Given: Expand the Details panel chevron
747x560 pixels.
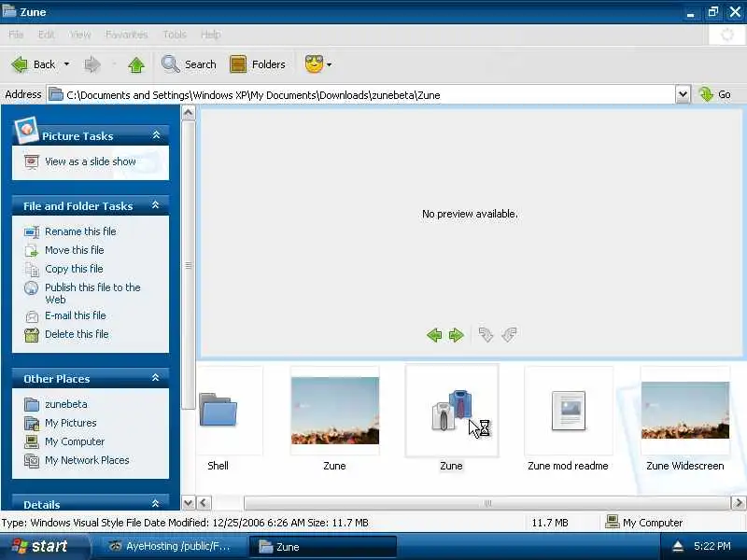Looking at the screenshot, I should [155, 504].
